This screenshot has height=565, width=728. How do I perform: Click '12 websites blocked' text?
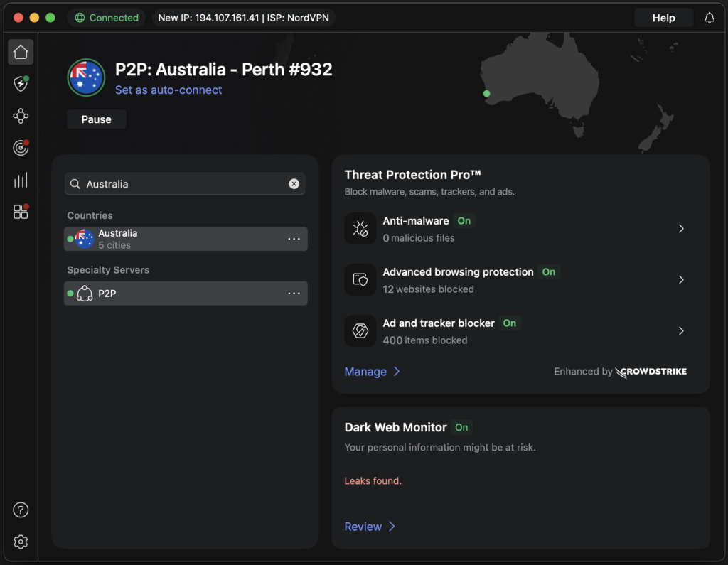(428, 289)
